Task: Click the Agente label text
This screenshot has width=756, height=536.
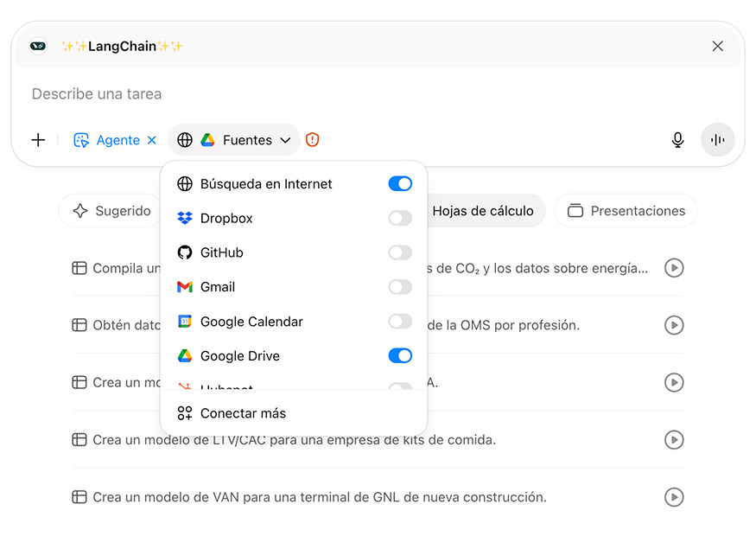Action: [118, 140]
